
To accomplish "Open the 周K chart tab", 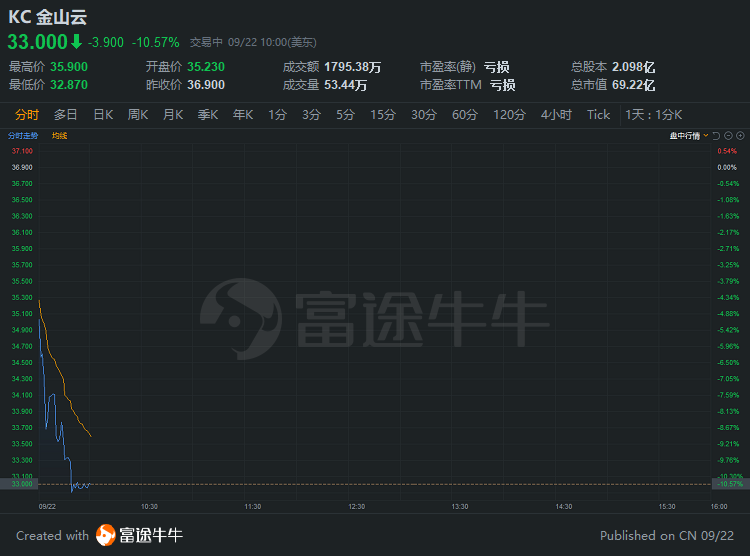I will click(138, 115).
